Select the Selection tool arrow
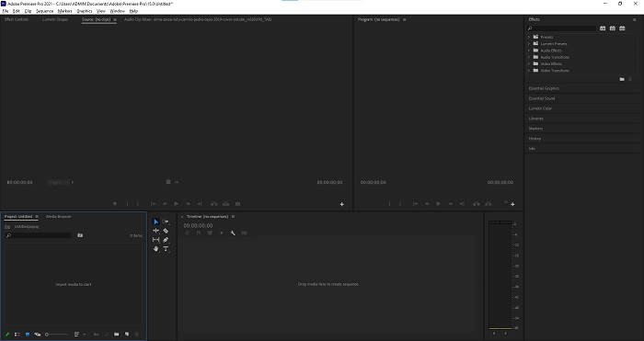 pyautogui.click(x=155, y=222)
